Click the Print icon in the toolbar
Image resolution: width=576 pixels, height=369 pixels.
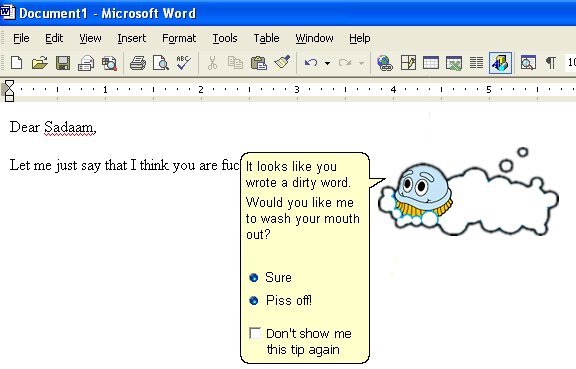click(138, 63)
